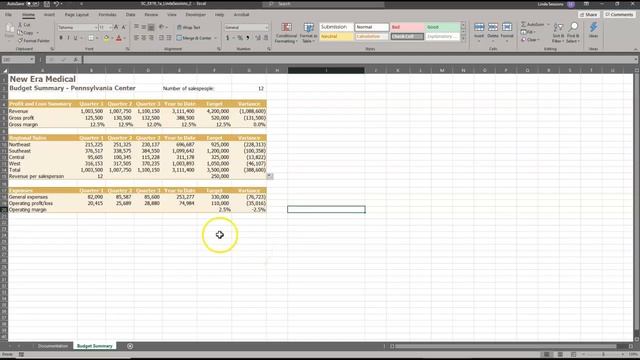
Task: Click the Center alignment icon
Action: 144,38
